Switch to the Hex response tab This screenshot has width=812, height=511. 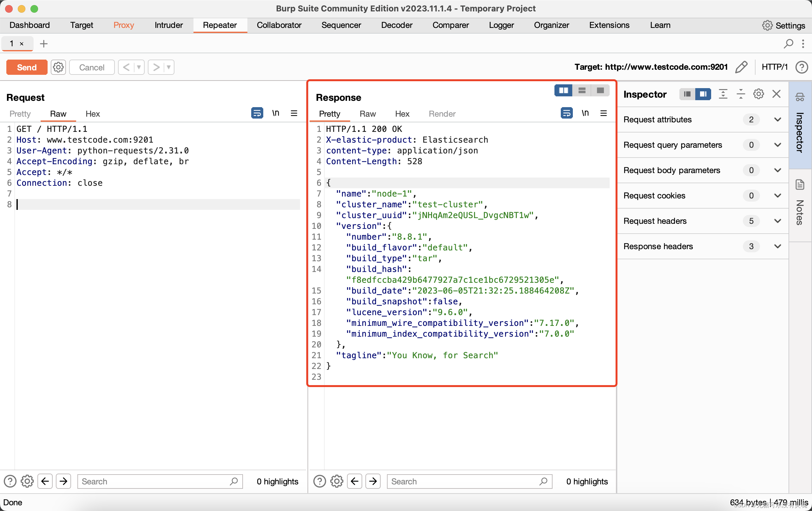(x=402, y=113)
